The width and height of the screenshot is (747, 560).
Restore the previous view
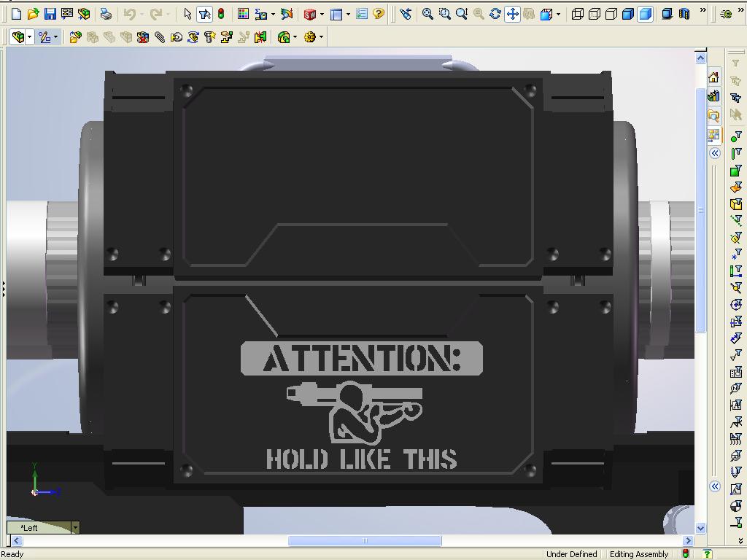coord(406,14)
